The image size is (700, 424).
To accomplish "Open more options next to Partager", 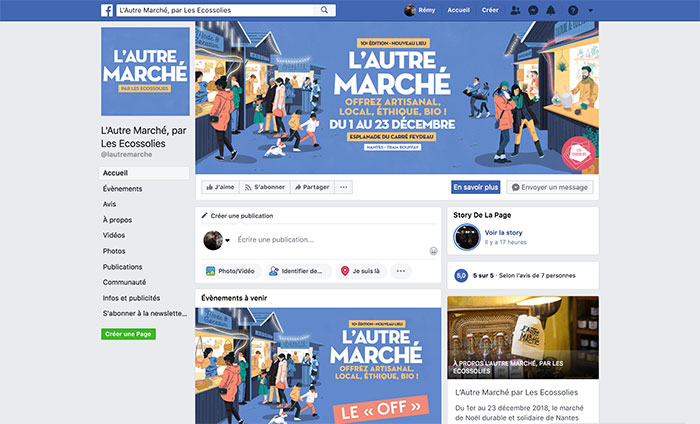I will 343,187.
